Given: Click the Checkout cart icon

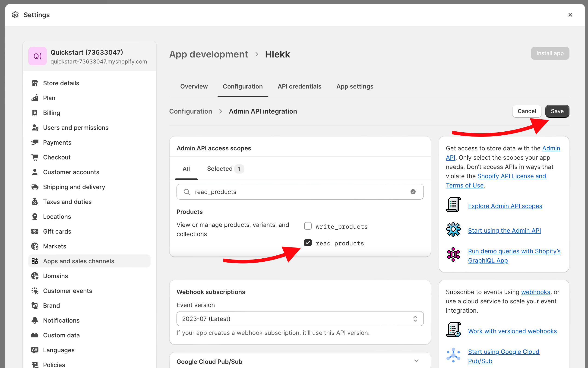Looking at the screenshot, I should [35, 157].
